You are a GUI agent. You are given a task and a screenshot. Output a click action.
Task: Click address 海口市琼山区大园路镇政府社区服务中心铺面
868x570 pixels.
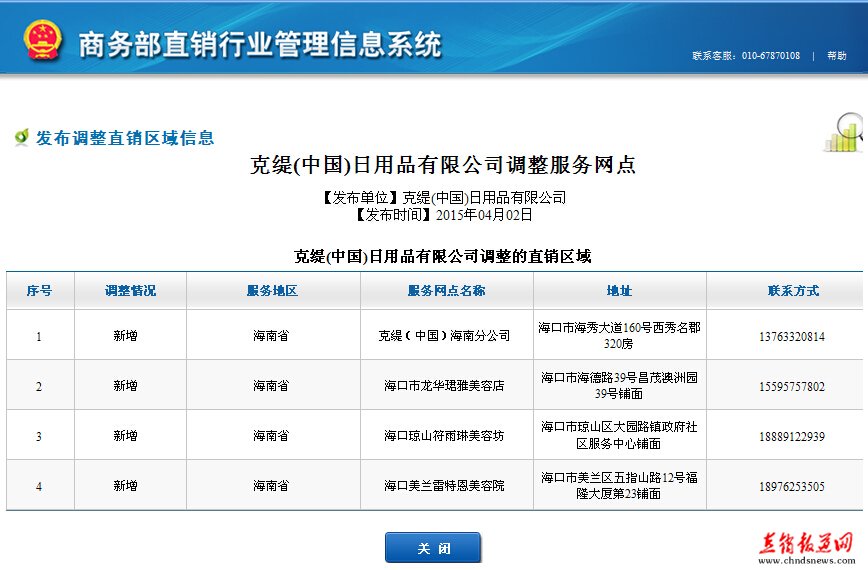tap(619, 435)
